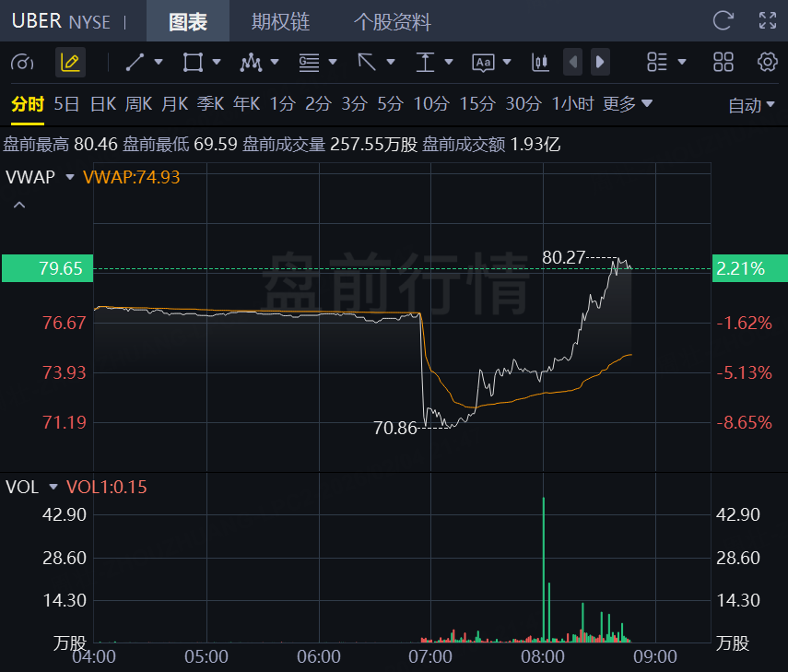The width and height of the screenshot is (788, 672).
Task: Select the 5日 timeframe
Action: pyautogui.click(x=66, y=104)
